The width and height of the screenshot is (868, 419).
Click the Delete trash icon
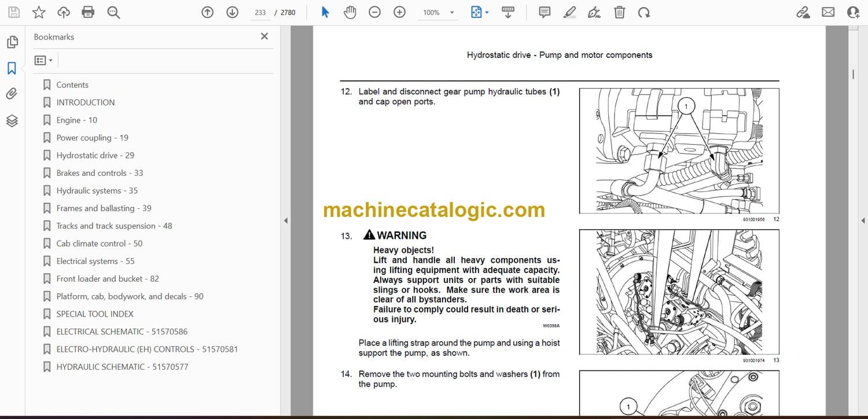[619, 12]
